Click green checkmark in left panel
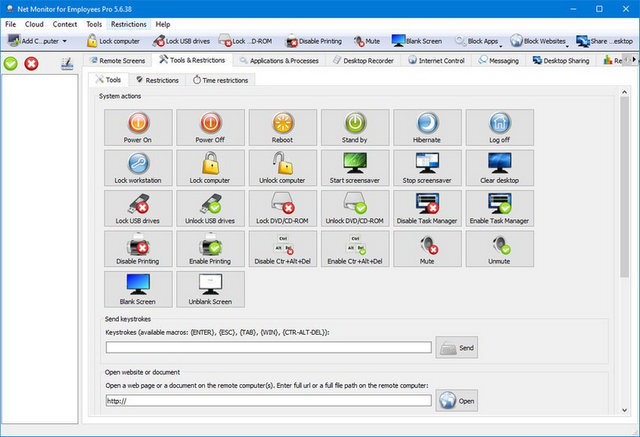Image resolution: width=640 pixels, height=437 pixels. tap(11, 64)
